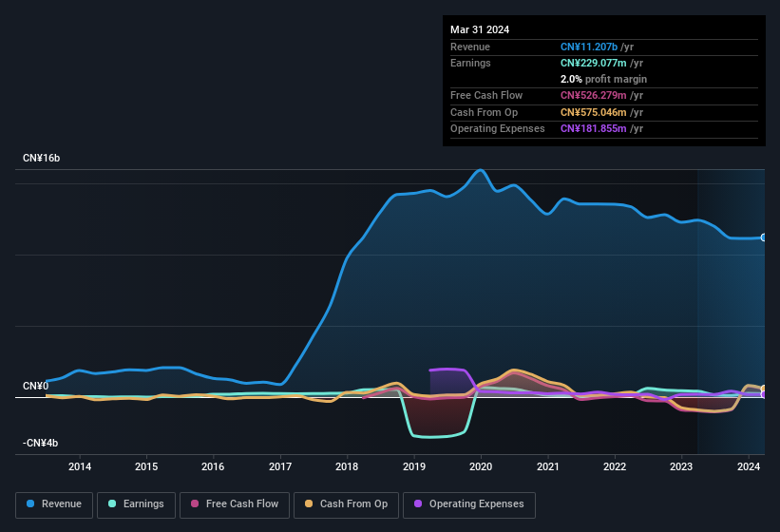Click the CN¥0 y-axis label
The height and width of the screenshot is (532, 780).
(x=35, y=386)
